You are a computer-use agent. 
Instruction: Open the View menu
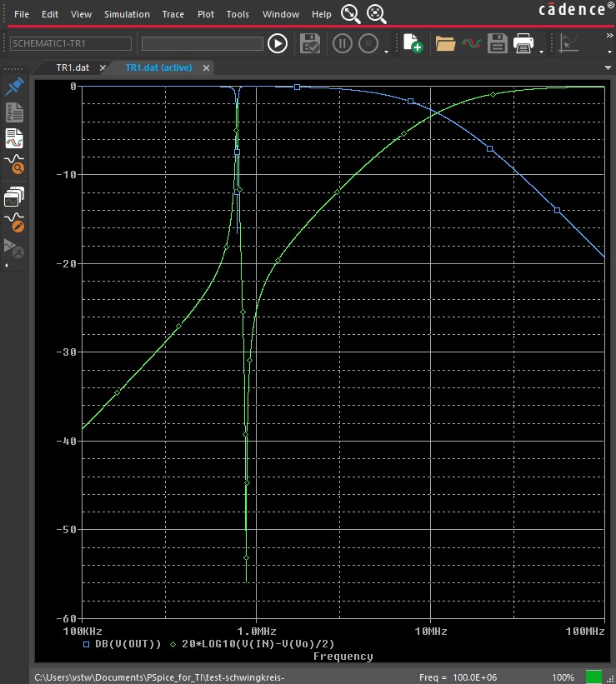click(81, 14)
